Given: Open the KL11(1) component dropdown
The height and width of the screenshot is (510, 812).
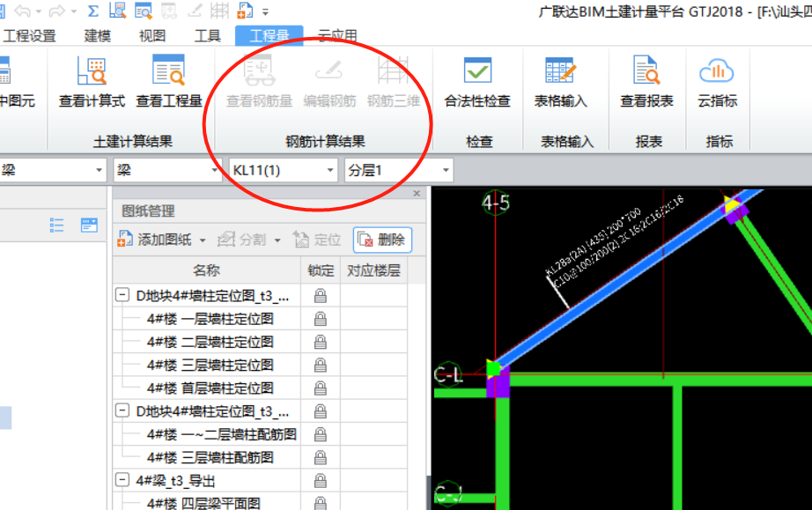Looking at the screenshot, I should (330, 170).
